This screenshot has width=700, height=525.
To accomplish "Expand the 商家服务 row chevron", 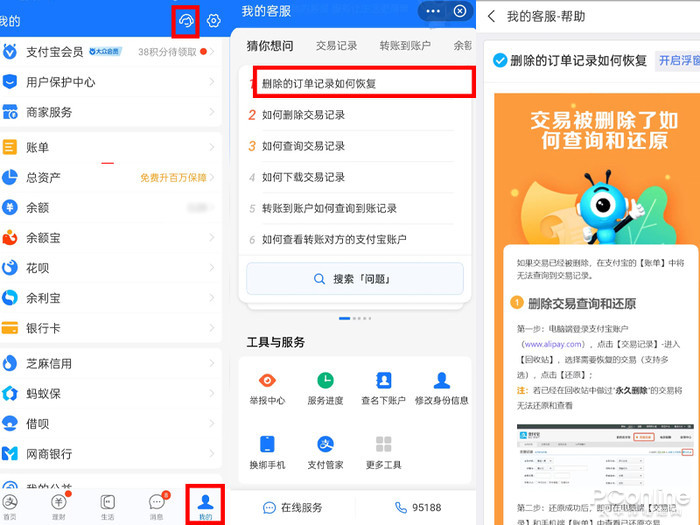I will pos(212,112).
